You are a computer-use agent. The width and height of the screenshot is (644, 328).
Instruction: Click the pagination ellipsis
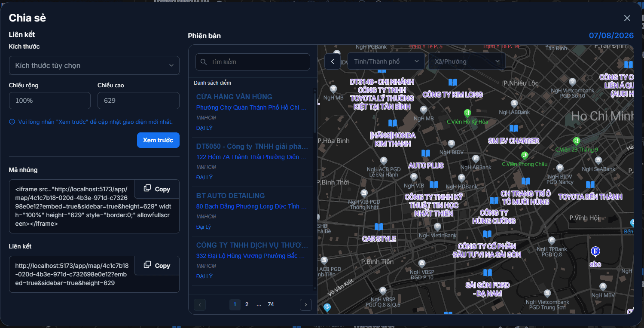point(259,304)
